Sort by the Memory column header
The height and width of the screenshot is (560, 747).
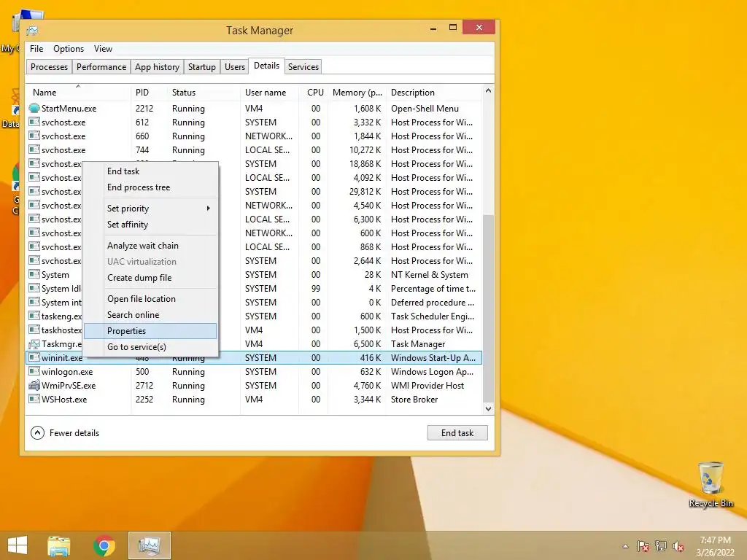point(357,93)
